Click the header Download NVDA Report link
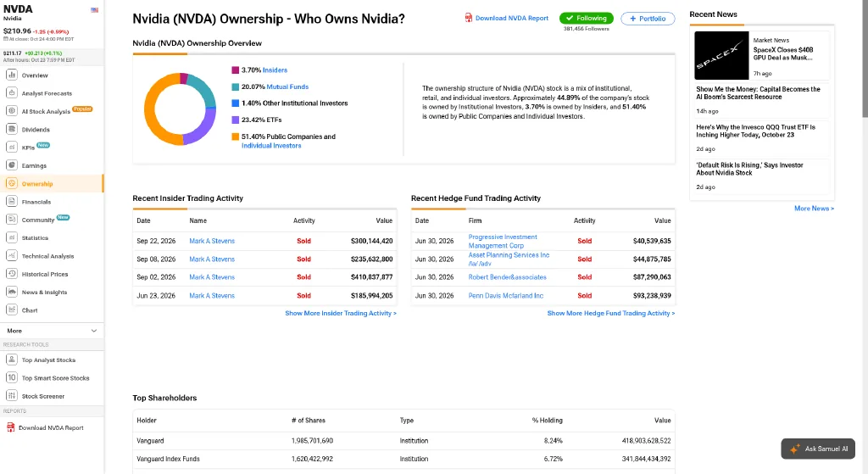 click(x=511, y=19)
